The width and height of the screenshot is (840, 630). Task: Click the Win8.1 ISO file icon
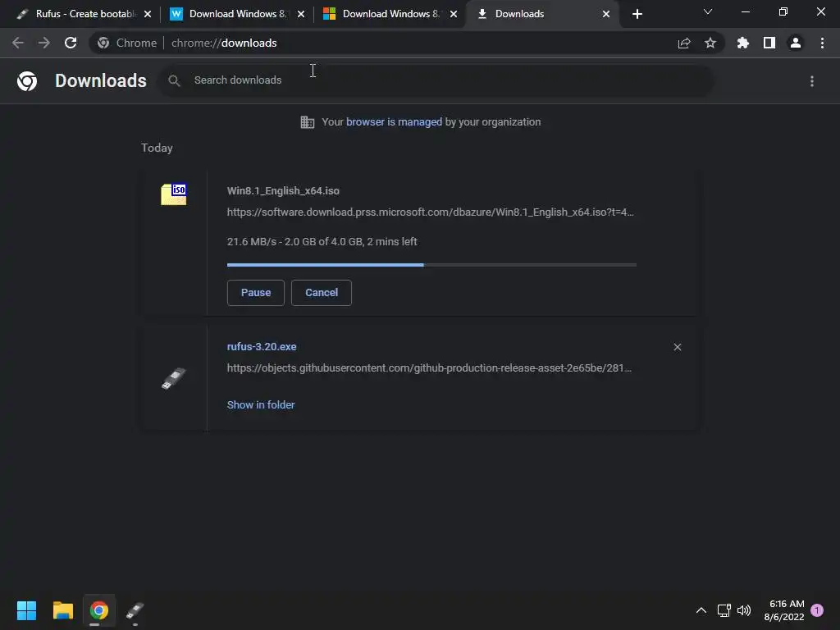[x=174, y=194]
